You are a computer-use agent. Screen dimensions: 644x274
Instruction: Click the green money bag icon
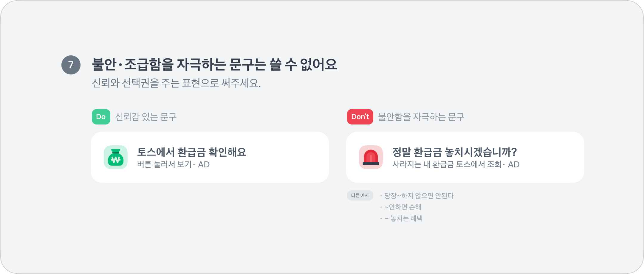(x=116, y=157)
